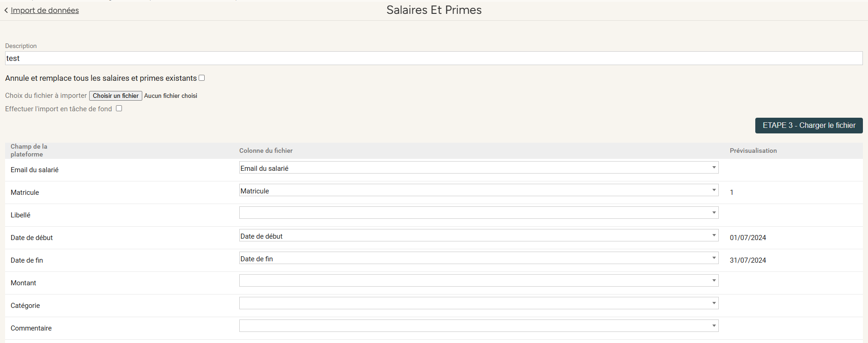Open the Catégorie column dropdown
Image resolution: width=868 pixels, height=343 pixels.
pyautogui.click(x=479, y=303)
